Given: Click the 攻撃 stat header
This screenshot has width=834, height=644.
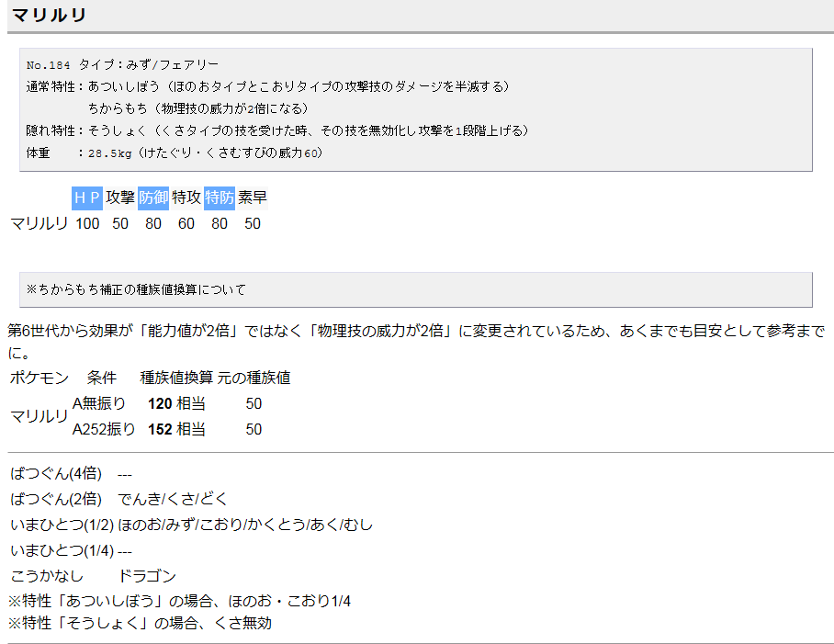Looking at the screenshot, I should click(120, 198).
